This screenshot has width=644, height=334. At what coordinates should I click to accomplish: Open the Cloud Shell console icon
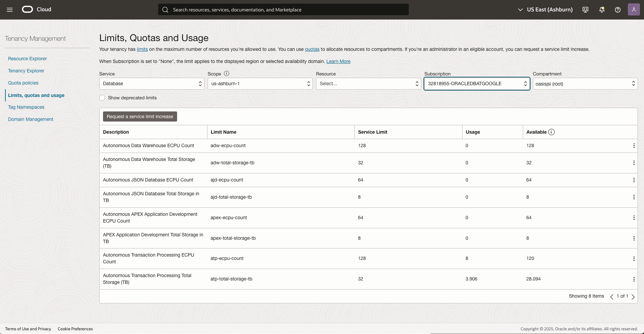coord(585,9)
